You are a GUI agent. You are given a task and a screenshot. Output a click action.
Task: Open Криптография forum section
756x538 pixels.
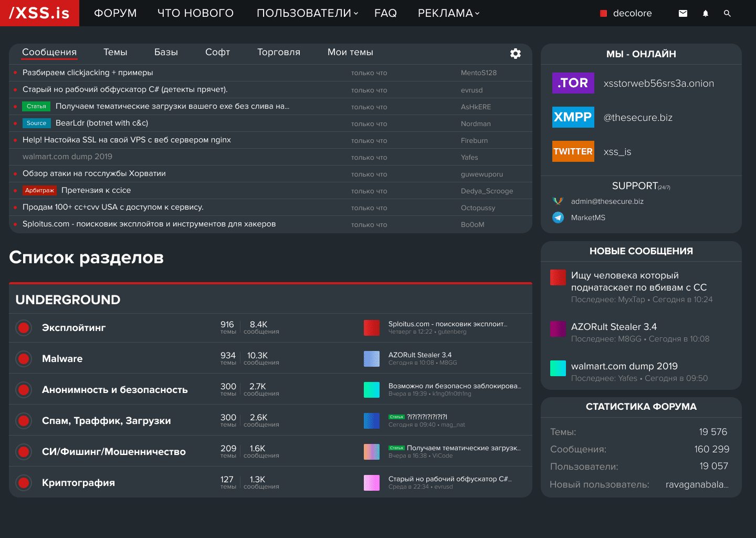tap(78, 483)
